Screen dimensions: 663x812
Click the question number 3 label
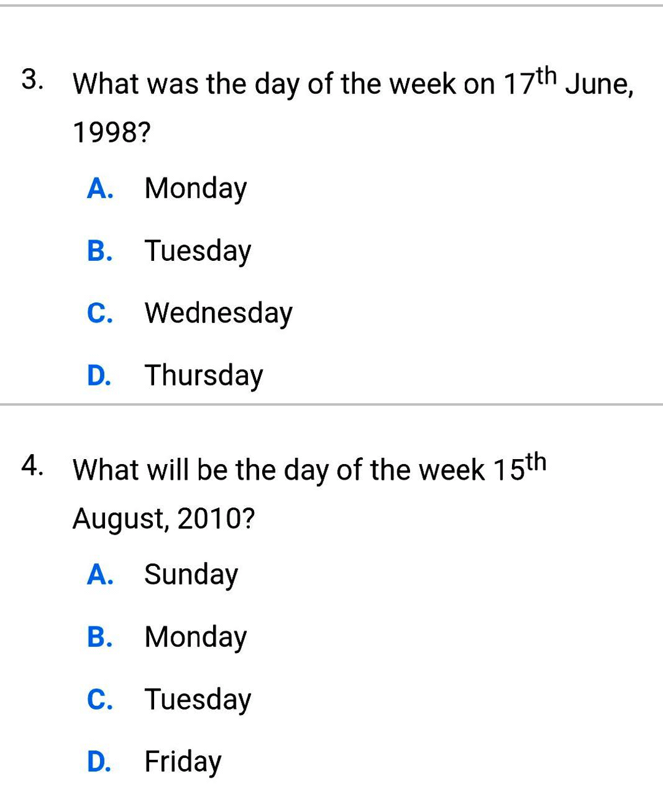pyautogui.click(x=32, y=80)
